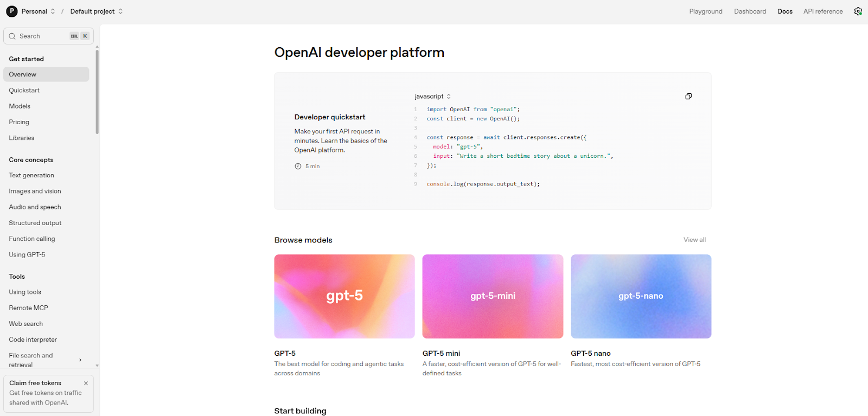The height and width of the screenshot is (416, 868).
Task: Open the GPT-5 nano title link
Action: pos(591,353)
